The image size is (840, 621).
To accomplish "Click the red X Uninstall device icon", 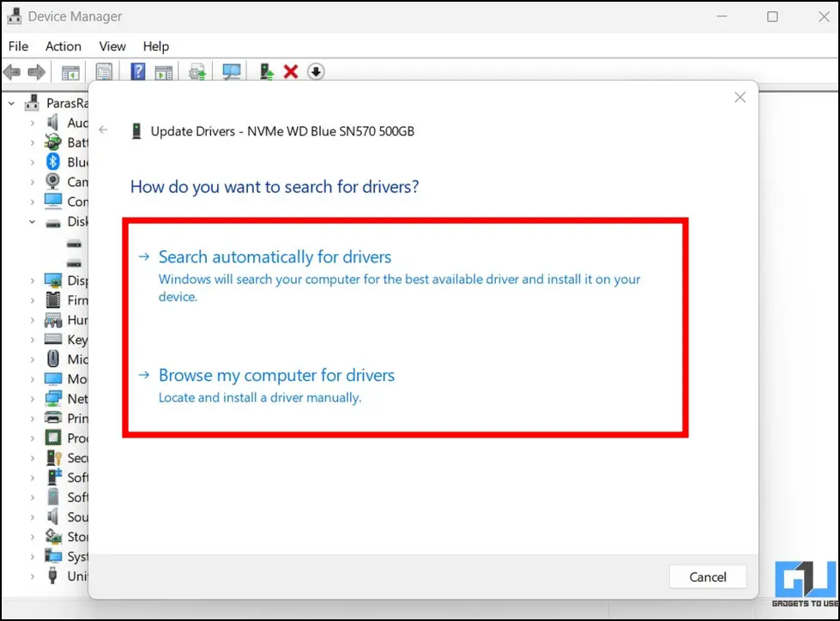I will (x=291, y=71).
